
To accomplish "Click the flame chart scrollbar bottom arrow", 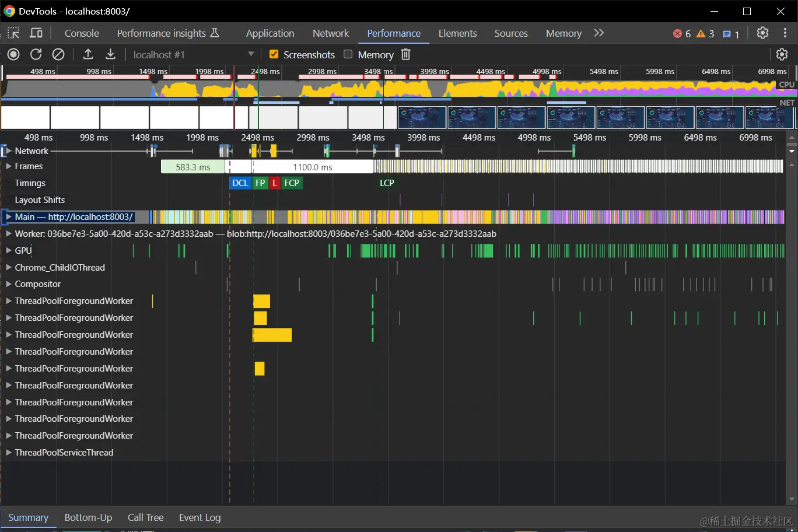I will click(x=792, y=499).
